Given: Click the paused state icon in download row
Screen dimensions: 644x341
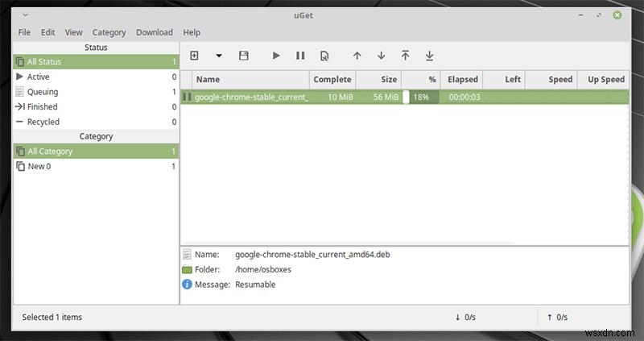Looking at the screenshot, I should [187, 97].
